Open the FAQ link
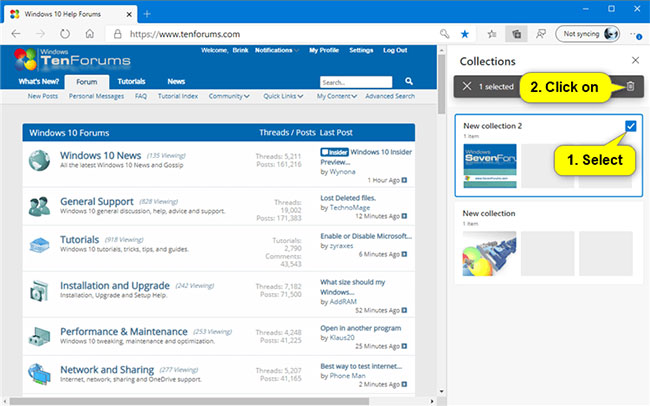This screenshot has height=406, width=650. pos(141,96)
